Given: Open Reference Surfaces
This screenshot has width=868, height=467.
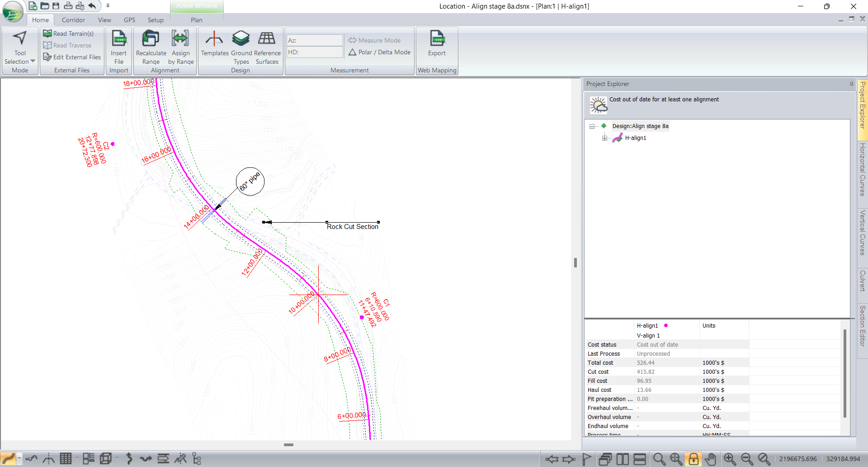Looking at the screenshot, I should [267, 39].
